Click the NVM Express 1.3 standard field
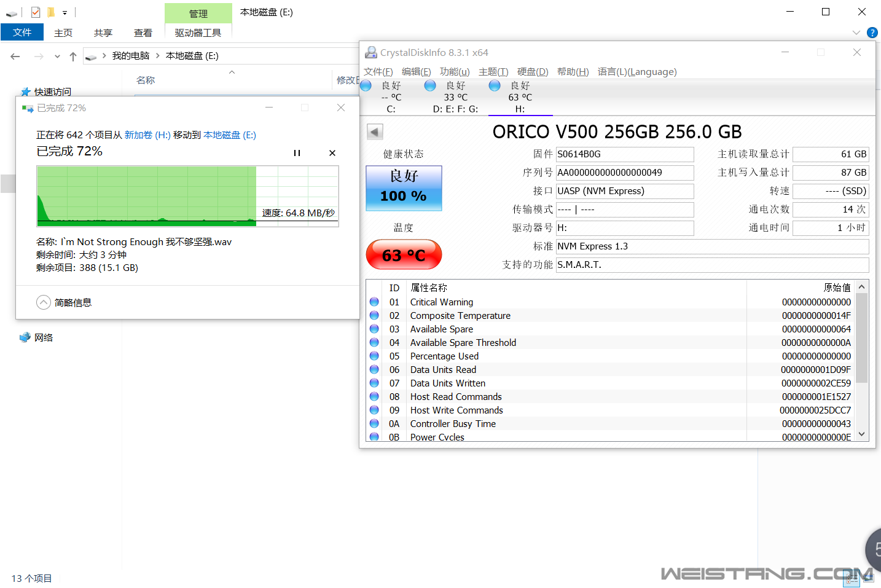The image size is (881, 588). [712, 246]
